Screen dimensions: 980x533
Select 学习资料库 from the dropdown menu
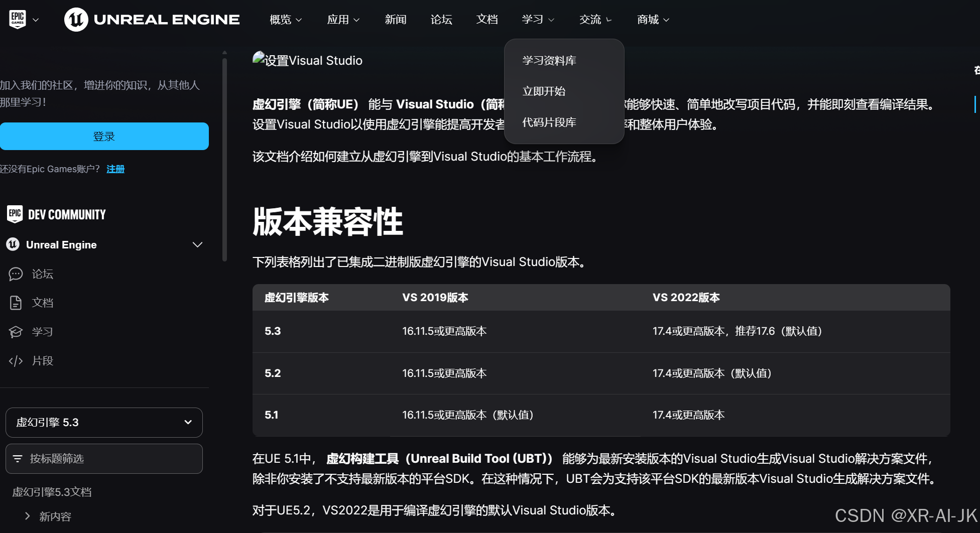(x=549, y=61)
